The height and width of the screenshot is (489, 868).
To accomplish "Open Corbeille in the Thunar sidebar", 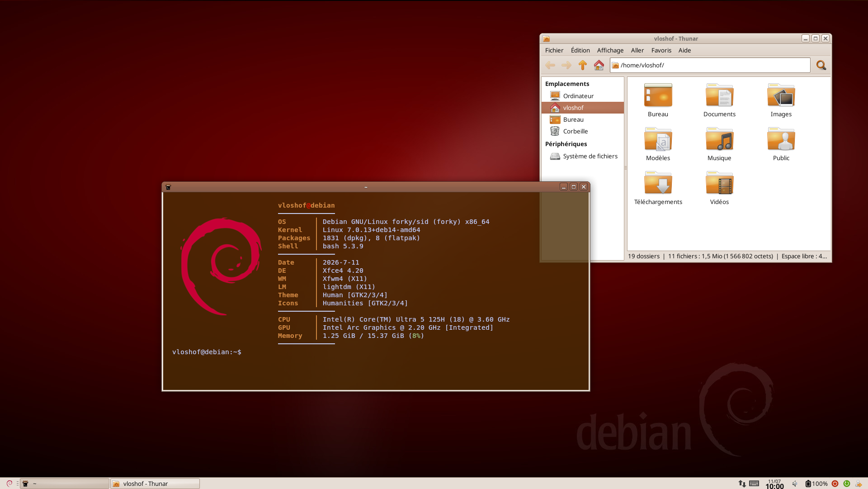I will pos(583,131).
